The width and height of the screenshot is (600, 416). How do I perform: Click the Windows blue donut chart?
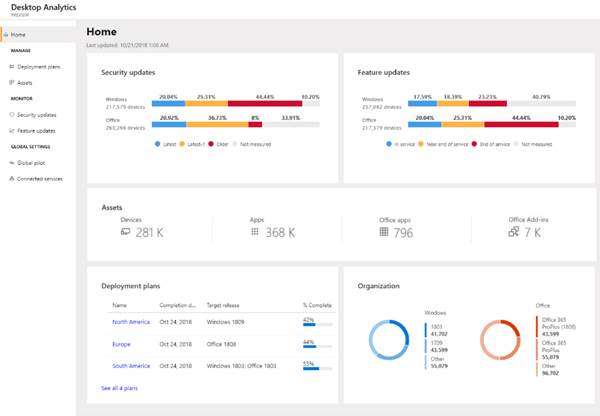(x=389, y=340)
